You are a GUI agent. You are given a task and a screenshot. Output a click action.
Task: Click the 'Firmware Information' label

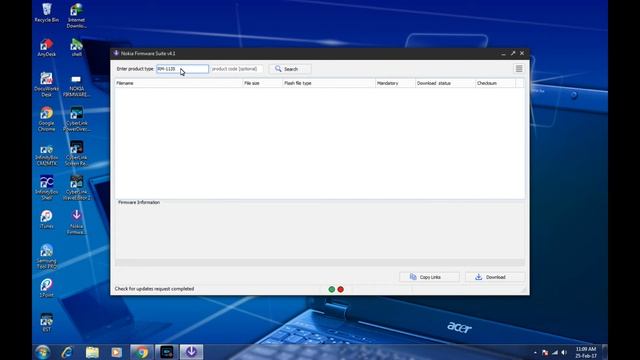coord(139,202)
